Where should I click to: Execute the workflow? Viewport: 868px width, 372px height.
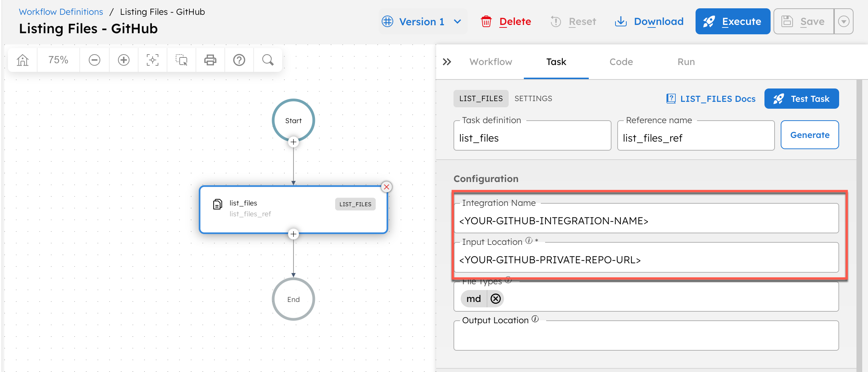pyautogui.click(x=733, y=21)
